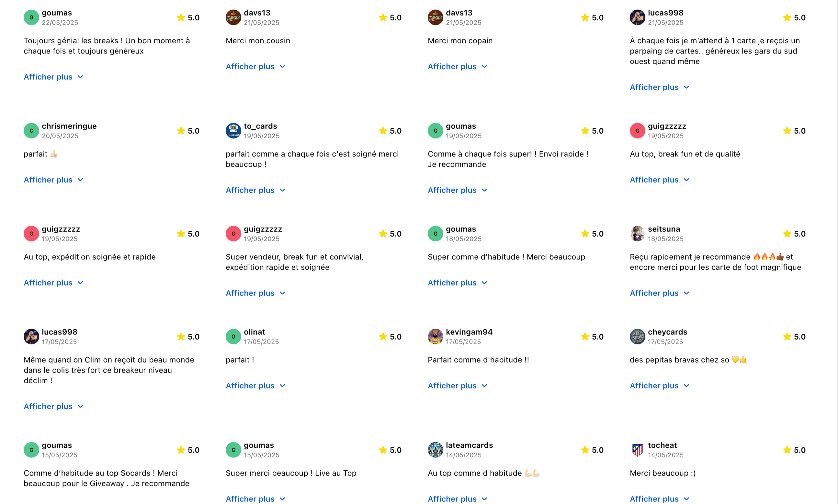838x504 pixels.
Task: Click lateamcards profile avatar
Action: [x=435, y=450]
